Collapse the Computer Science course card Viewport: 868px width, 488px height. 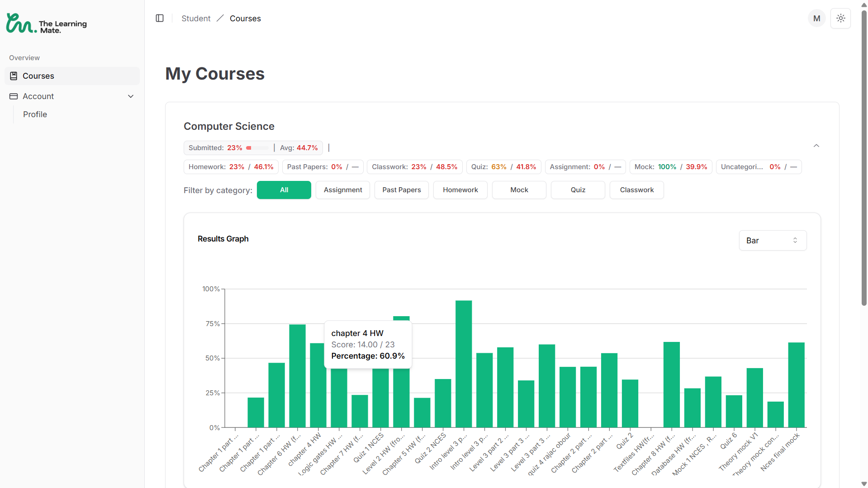coord(816,146)
